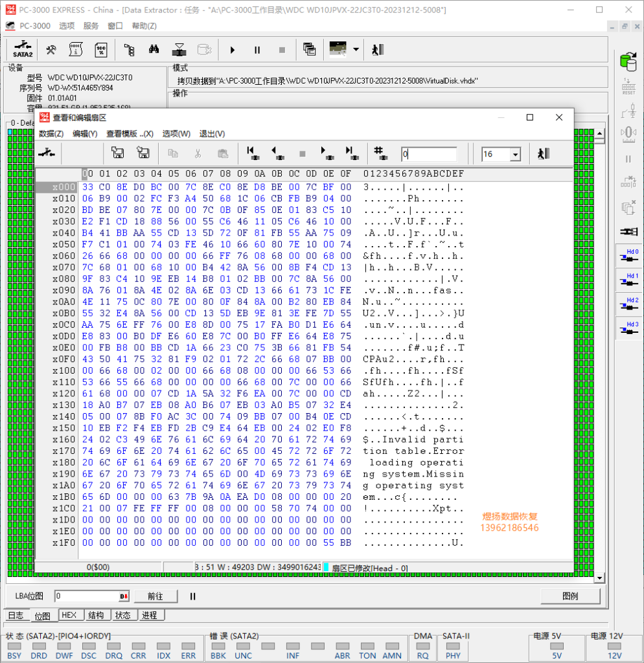The image size is (644, 663).
Task: Click the display map picture icon
Action: click(338, 49)
